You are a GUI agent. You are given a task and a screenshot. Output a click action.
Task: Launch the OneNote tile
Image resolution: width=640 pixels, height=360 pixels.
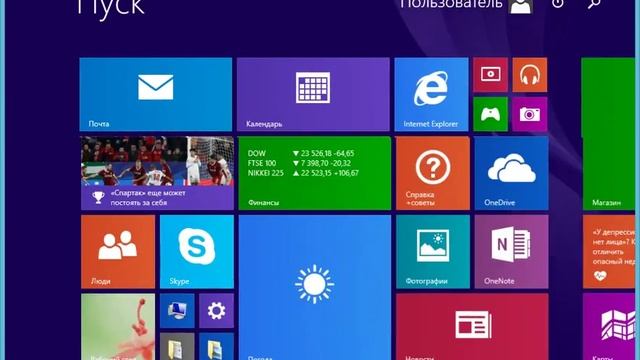click(511, 252)
